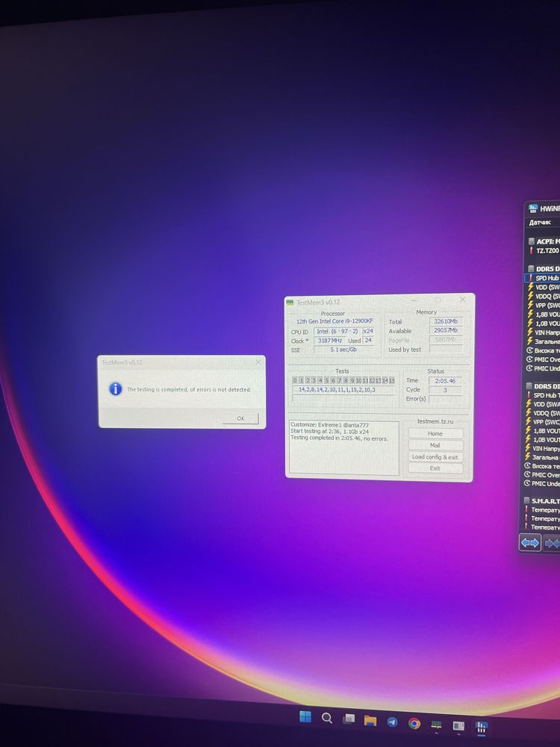
Task: Click the Total memory value 32610Mb
Action: [x=445, y=321]
